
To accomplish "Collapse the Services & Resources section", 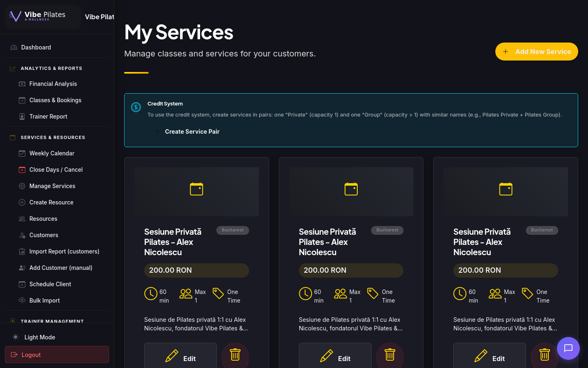I will (x=53, y=137).
